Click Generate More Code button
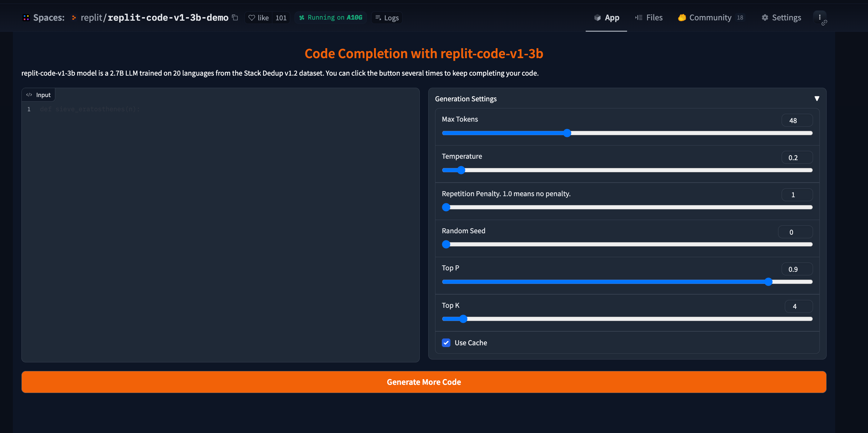868x433 pixels. (424, 382)
